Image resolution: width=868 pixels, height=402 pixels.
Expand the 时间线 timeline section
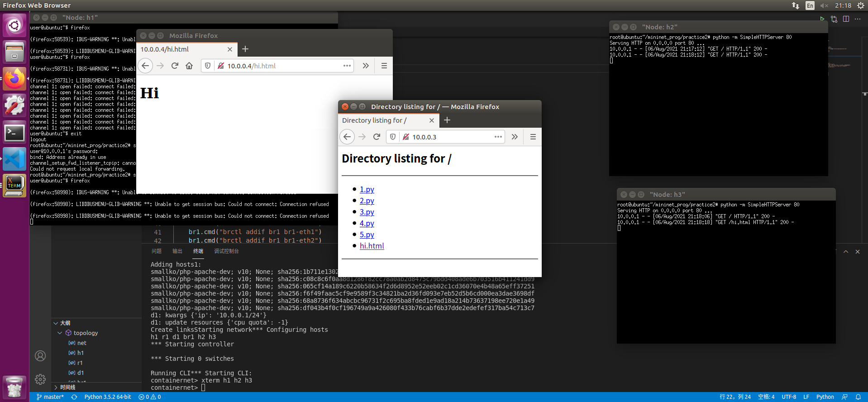point(63,388)
